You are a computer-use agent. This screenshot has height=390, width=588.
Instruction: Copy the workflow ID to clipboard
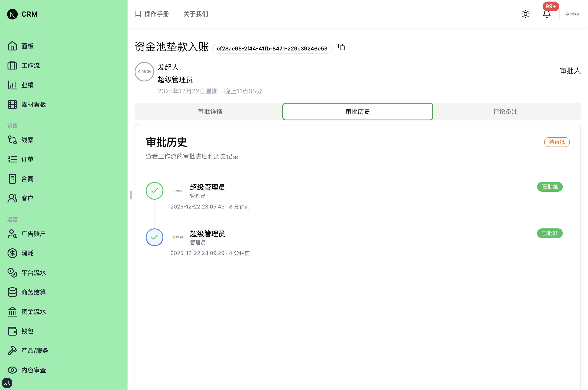pyautogui.click(x=341, y=47)
